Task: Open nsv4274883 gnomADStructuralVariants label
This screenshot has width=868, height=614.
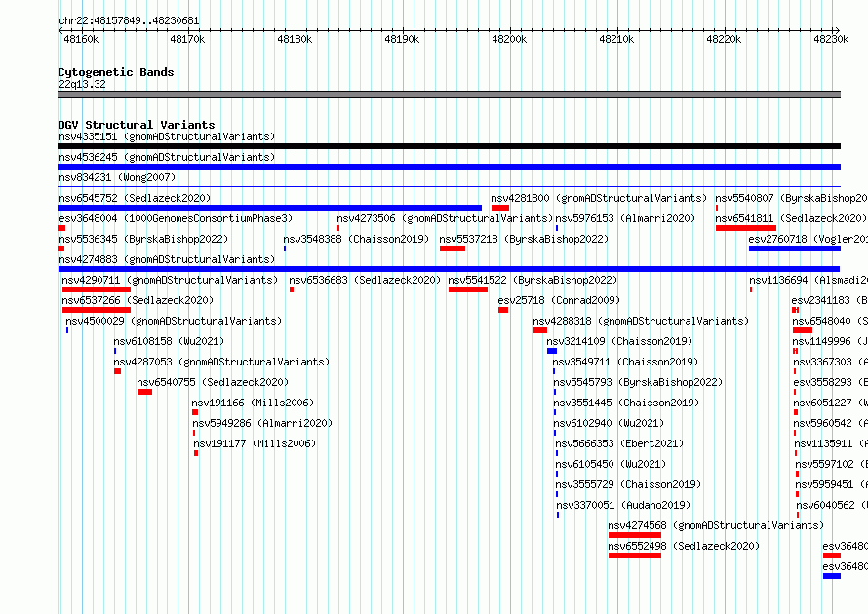Action: pos(167,259)
